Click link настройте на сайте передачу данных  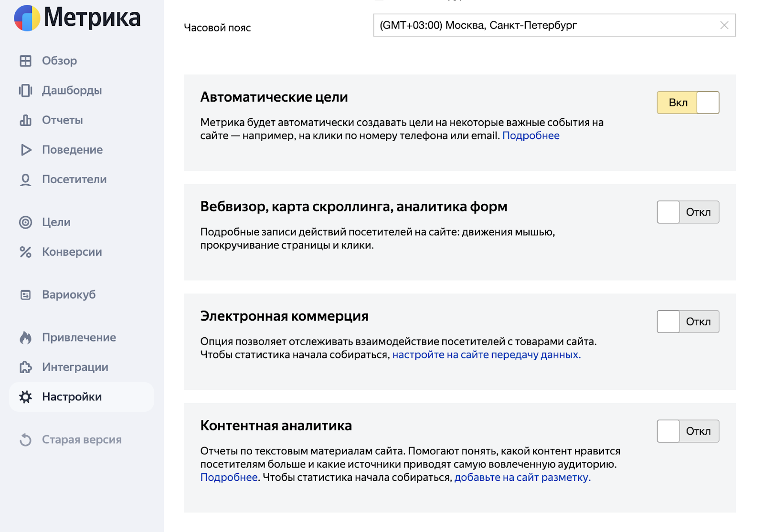(x=487, y=355)
